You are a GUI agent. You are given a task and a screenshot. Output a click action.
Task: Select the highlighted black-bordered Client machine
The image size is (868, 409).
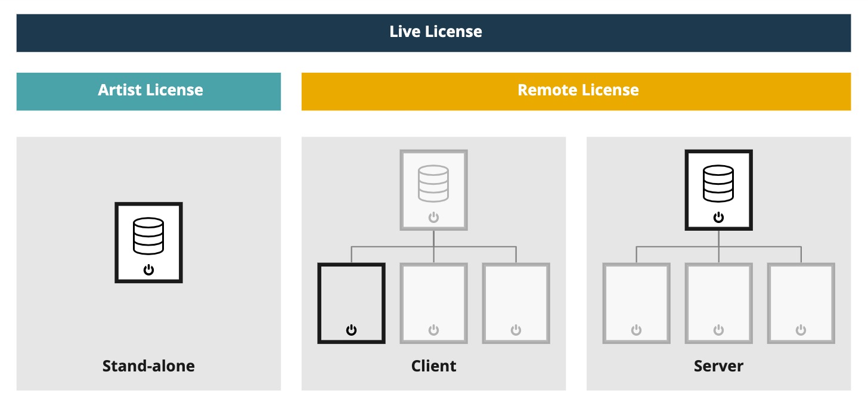coord(351,302)
